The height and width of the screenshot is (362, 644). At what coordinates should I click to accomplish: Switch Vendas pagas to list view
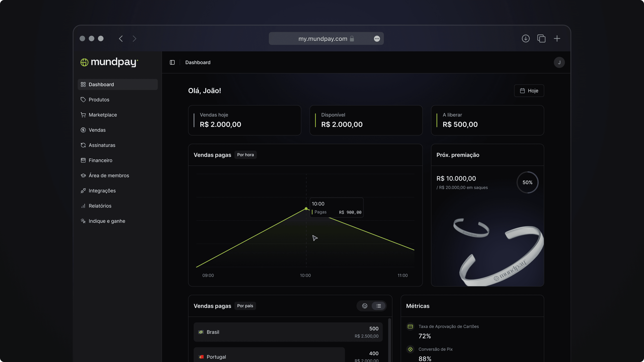379,306
